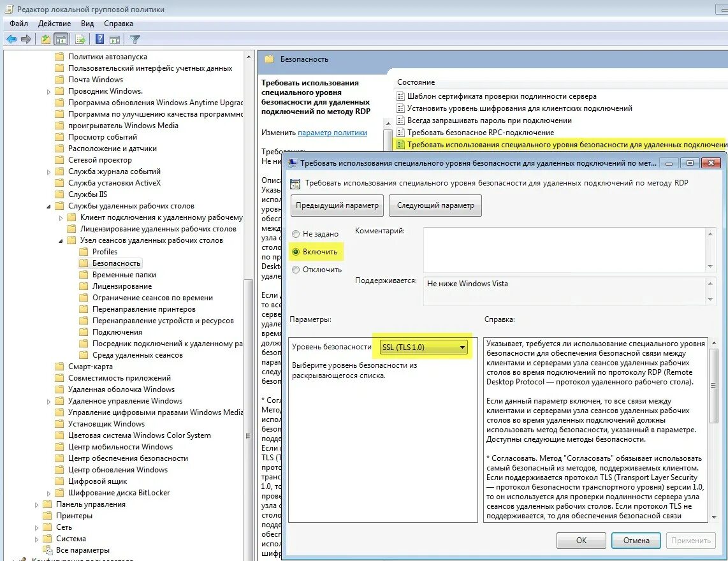Expand the 'Проводник Windows' tree node
728x561 pixels.
pyautogui.click(x=48, y=92)
